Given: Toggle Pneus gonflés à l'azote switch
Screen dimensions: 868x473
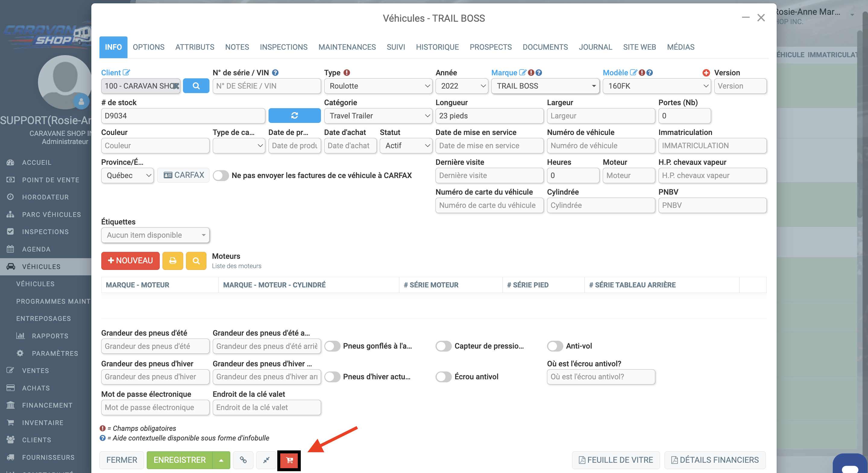Looking at the screenshot, I should pos(332,346).
